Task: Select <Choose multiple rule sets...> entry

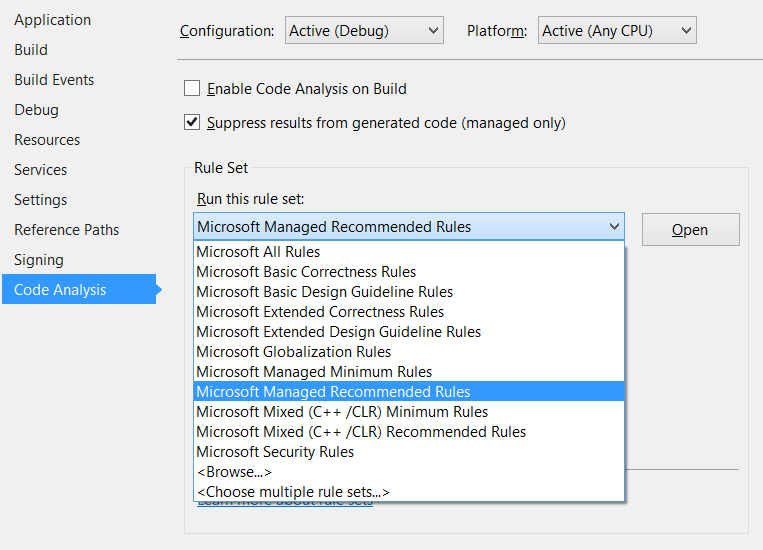Action: (293, 492)
